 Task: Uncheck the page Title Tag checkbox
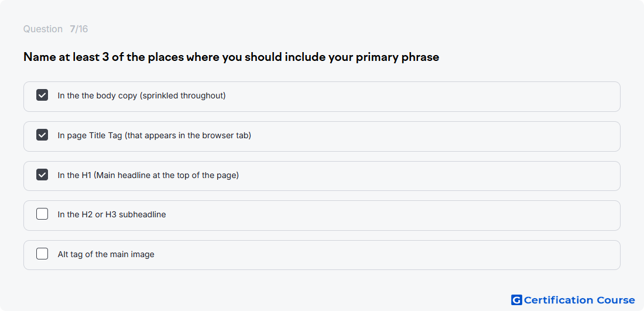[x=42, y=135]
